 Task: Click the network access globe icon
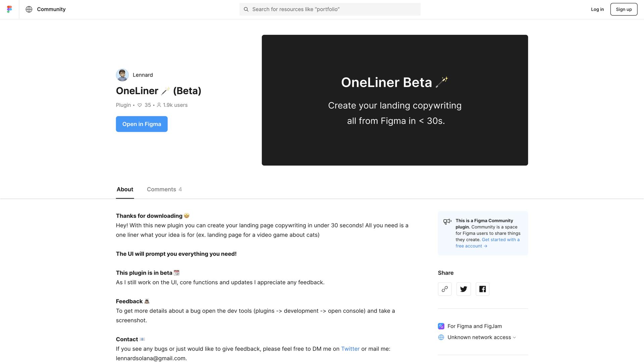pos(440,337)
